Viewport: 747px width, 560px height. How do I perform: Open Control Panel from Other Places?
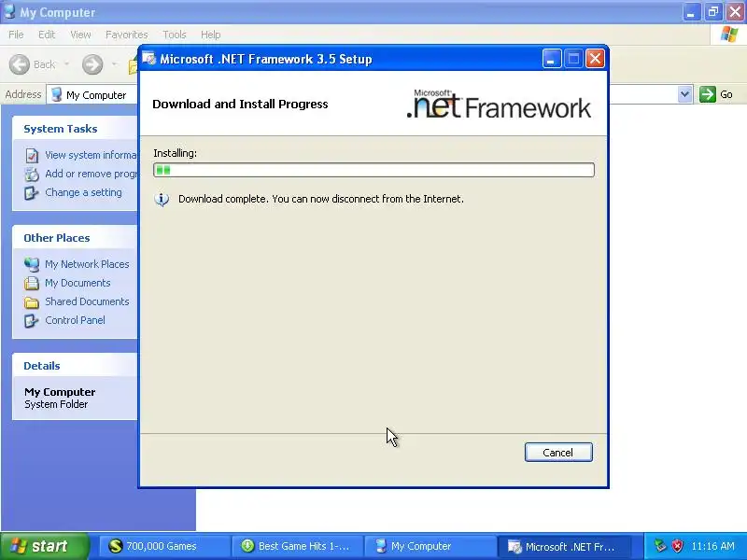coord(76,320)
